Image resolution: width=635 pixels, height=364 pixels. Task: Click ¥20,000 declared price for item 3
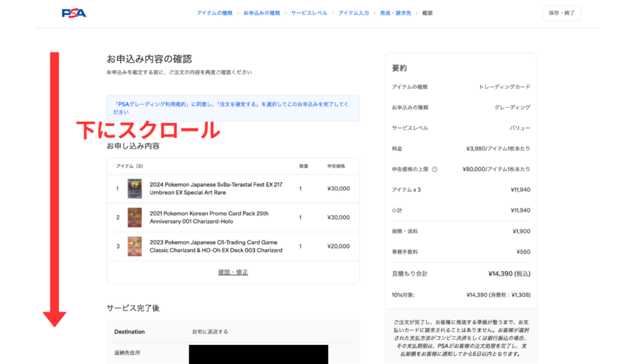click(x=339, y=246)
